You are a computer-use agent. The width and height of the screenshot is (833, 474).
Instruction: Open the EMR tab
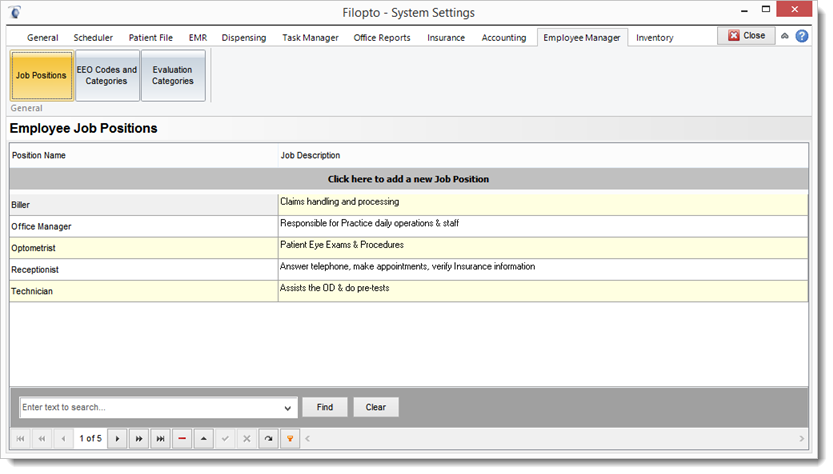[x=198, y=38]
